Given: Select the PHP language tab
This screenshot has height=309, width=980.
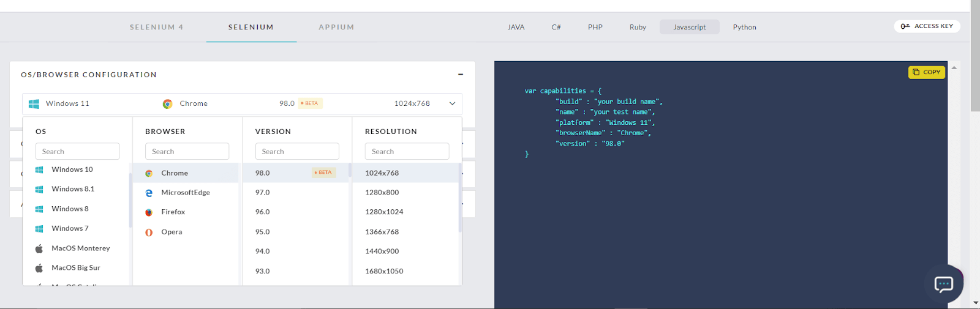Looking at the screenshot, I should pyautogui.click(x=595, y=27).
